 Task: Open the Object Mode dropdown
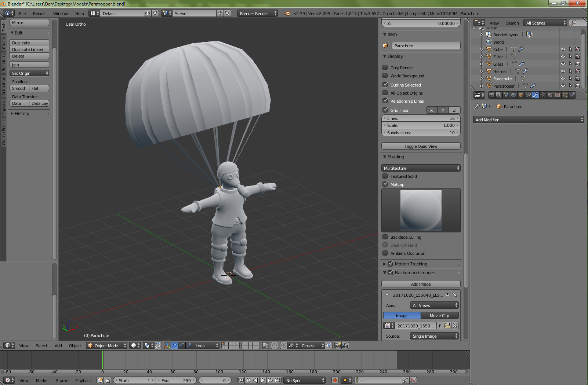click(106, 345)
